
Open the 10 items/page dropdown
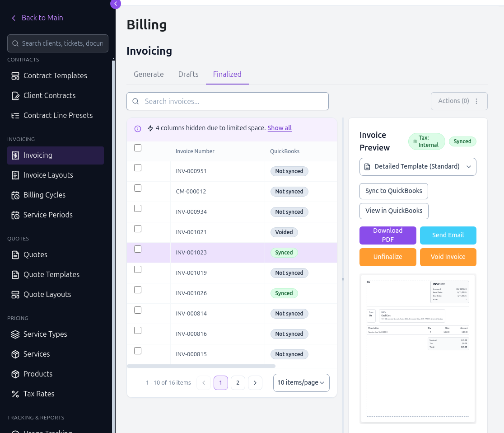[301, 382]
